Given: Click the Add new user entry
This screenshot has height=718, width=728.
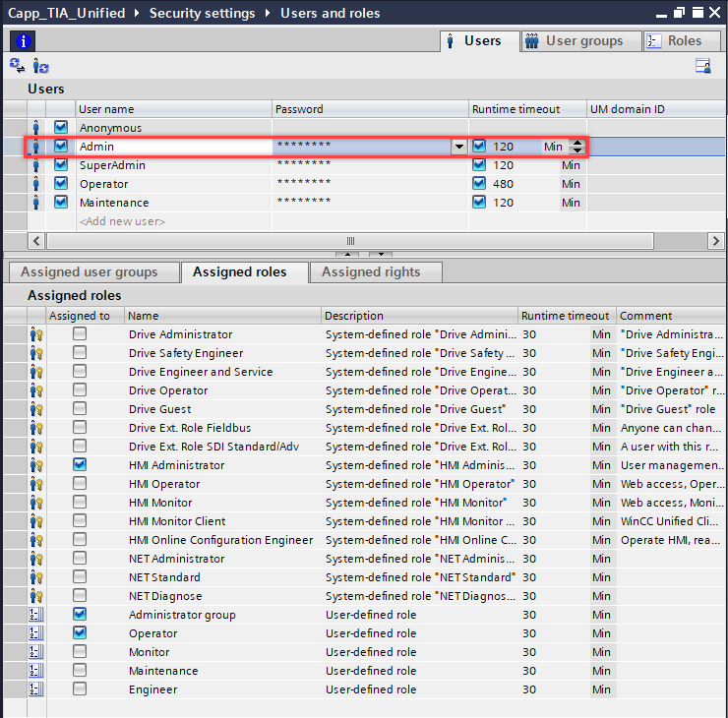Looking at the screenshot, I should [122, 221].
